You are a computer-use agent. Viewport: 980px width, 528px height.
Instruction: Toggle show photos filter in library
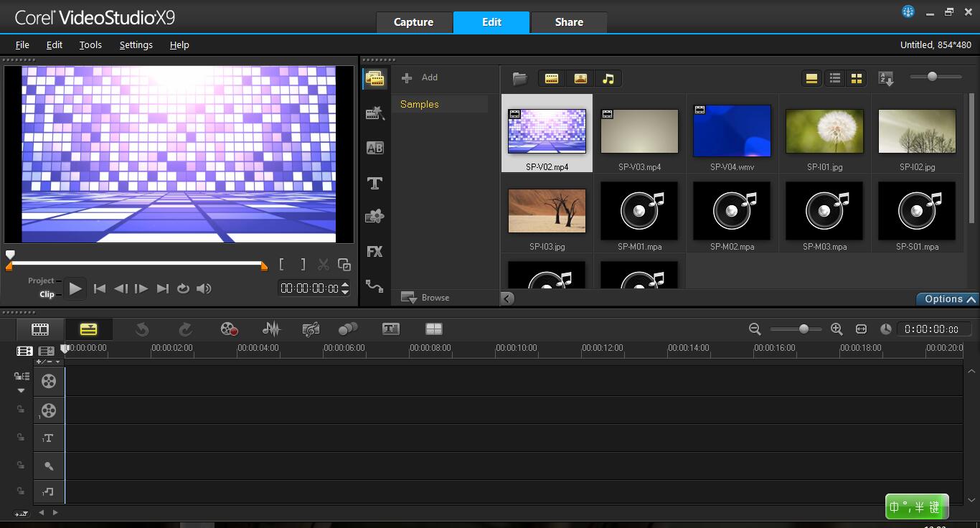click(580, 78)
